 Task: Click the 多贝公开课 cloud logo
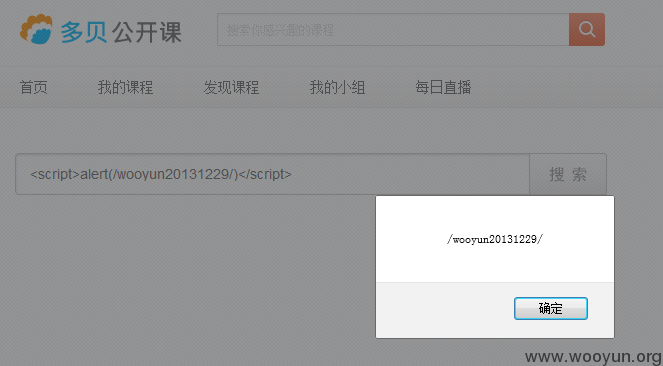[36, 29]
